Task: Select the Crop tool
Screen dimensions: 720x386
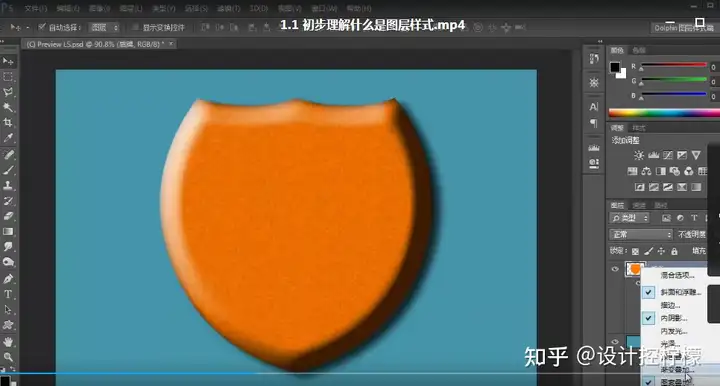Action: pyautogui.click(x=8, y=123)
